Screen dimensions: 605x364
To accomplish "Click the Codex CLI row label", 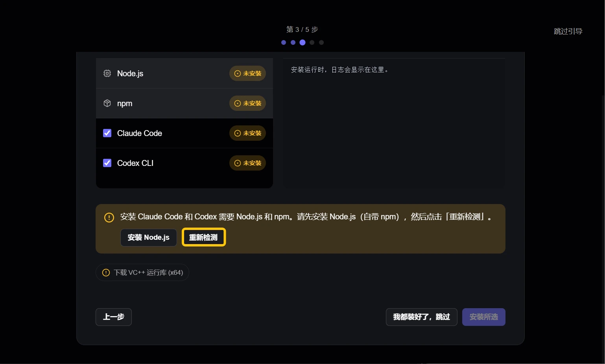I will (135, 163).
